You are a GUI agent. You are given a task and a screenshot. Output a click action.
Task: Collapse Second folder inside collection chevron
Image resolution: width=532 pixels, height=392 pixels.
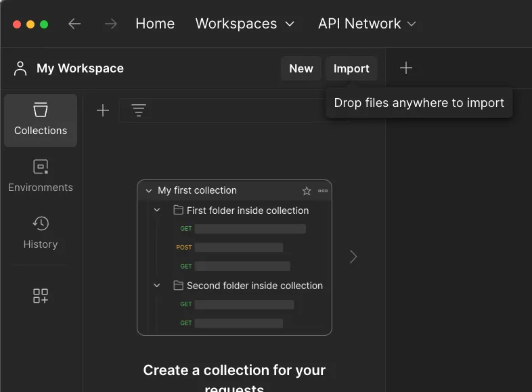157,286
